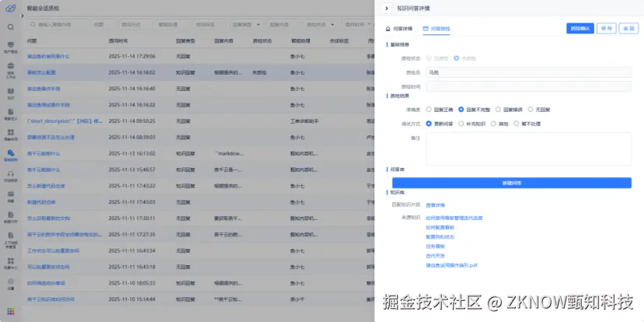Open the monitor icon sidebar item
Image resolution: width=644 pixels, height=322 pixels.
[11, 44]
